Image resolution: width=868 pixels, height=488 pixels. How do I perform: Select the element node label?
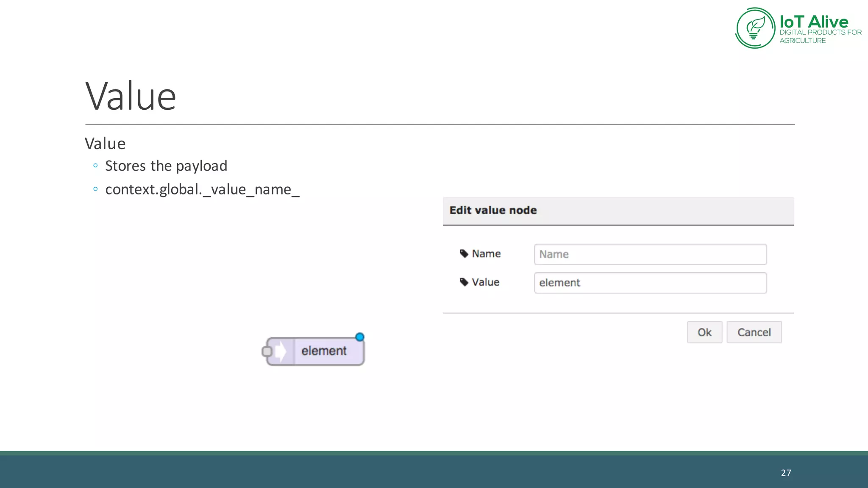(324, 351)
